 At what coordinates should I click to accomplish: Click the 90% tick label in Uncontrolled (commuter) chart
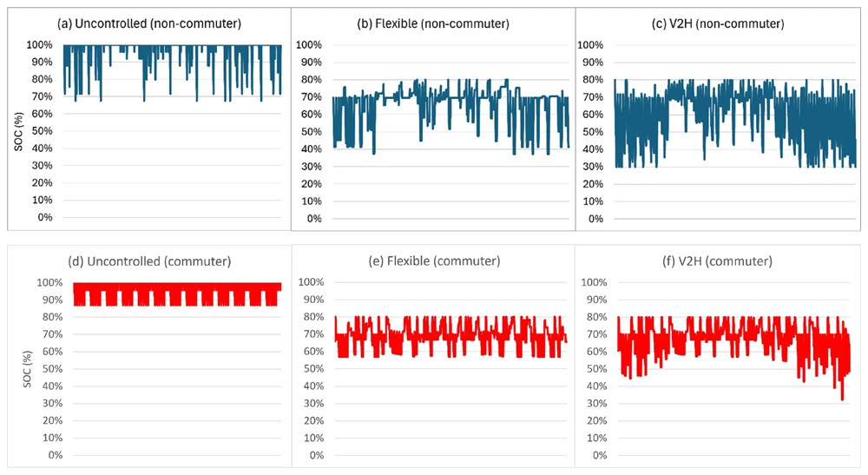53,300
